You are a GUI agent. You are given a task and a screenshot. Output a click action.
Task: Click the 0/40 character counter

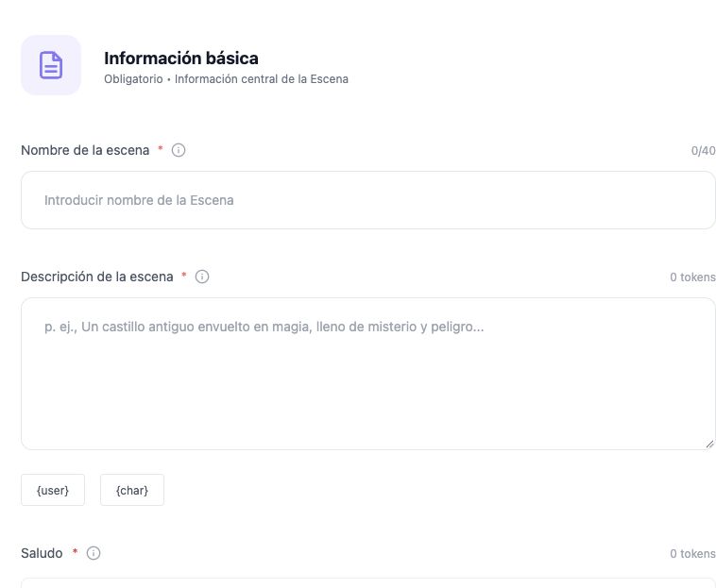pos(703,150)
